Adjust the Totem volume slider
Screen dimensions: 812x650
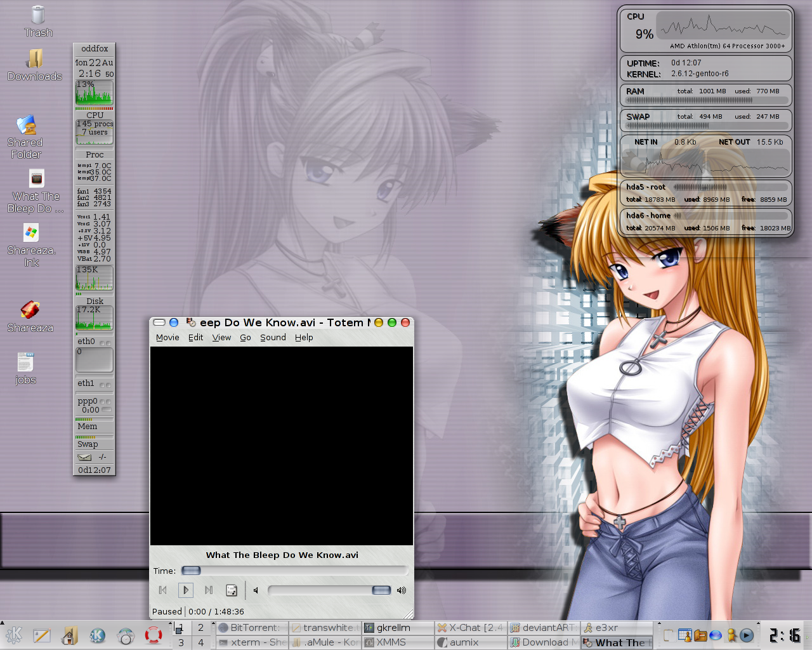[329, 590]
